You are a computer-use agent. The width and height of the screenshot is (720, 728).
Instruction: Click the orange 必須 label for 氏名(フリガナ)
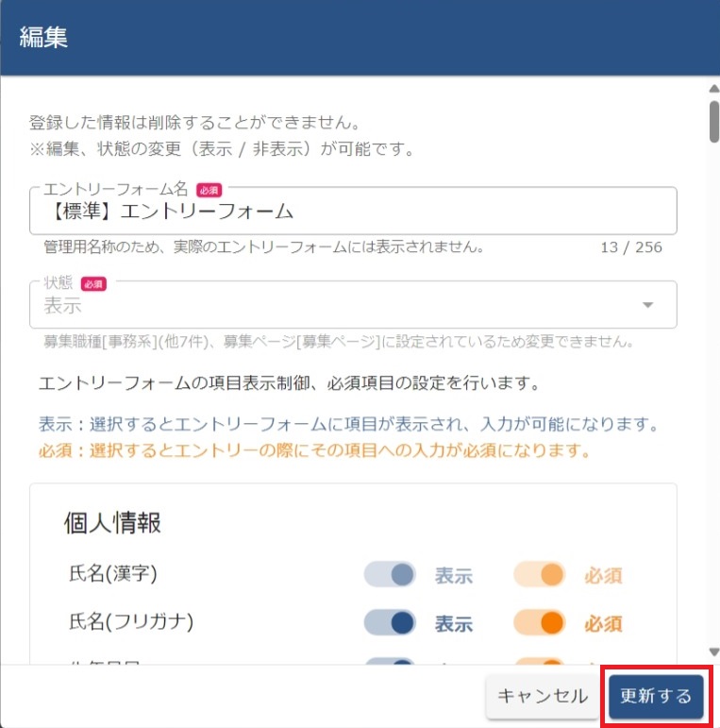603,623
